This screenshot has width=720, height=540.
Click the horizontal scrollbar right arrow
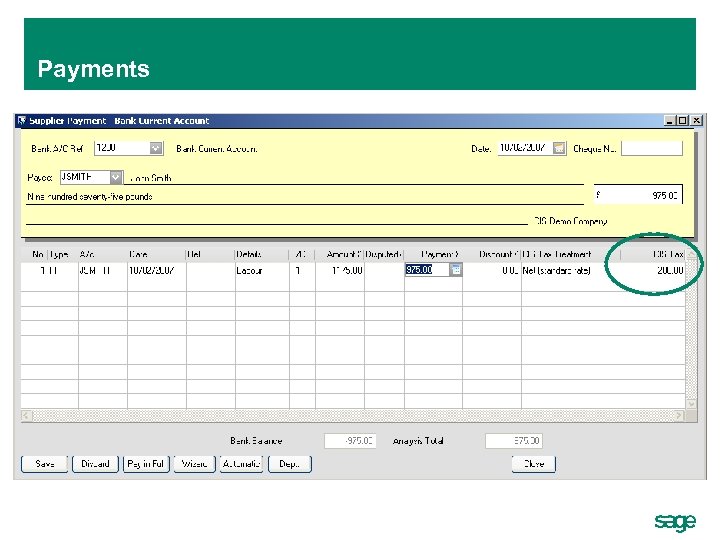(x=680, y=416)
